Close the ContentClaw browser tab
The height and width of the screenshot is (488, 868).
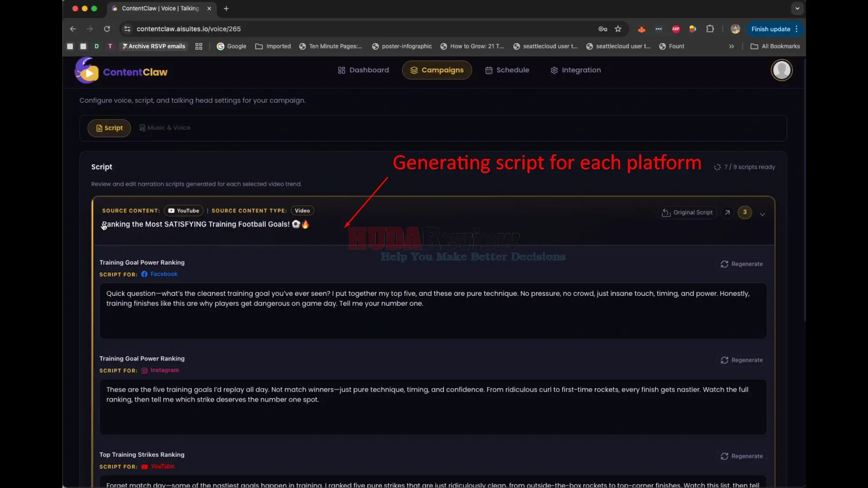pos(209,9)
